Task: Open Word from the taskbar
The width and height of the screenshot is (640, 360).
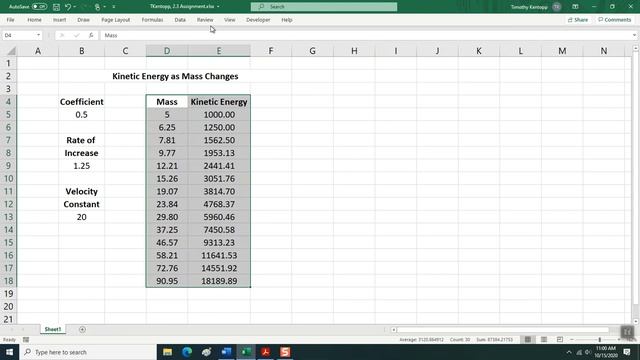Action: tap(226, 352)
